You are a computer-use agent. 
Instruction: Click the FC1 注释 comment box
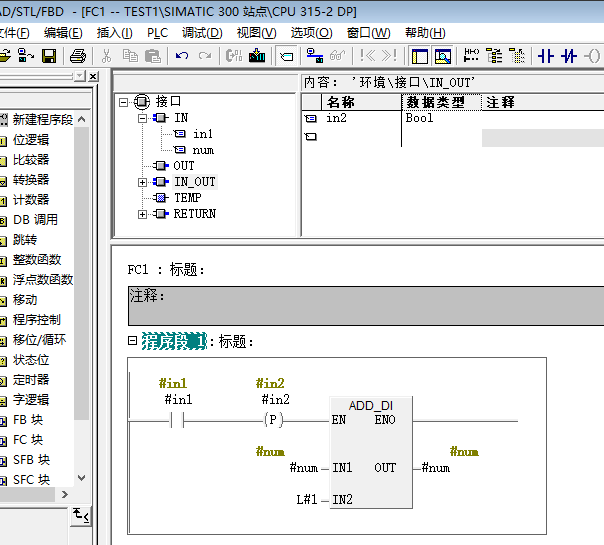click(366, 306)
